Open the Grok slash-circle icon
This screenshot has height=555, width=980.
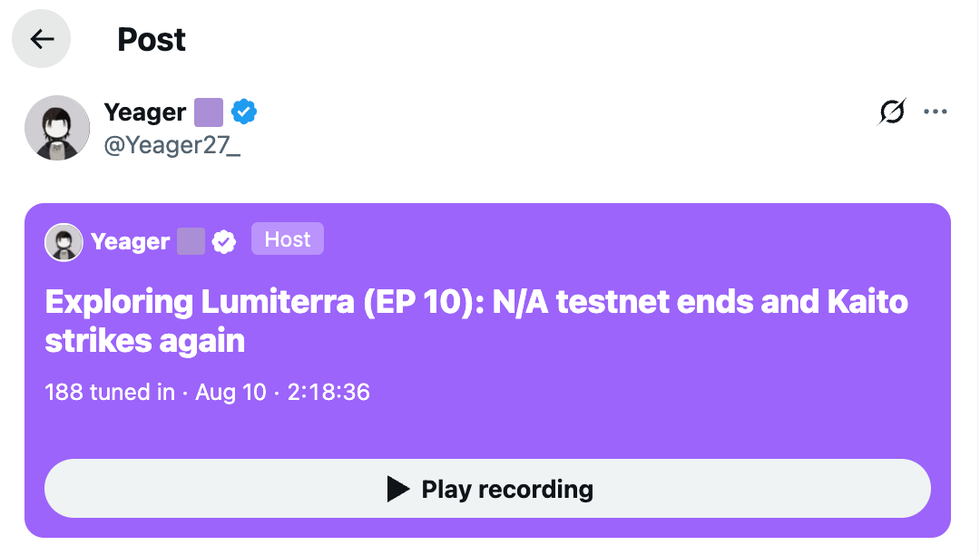point(892,112)
